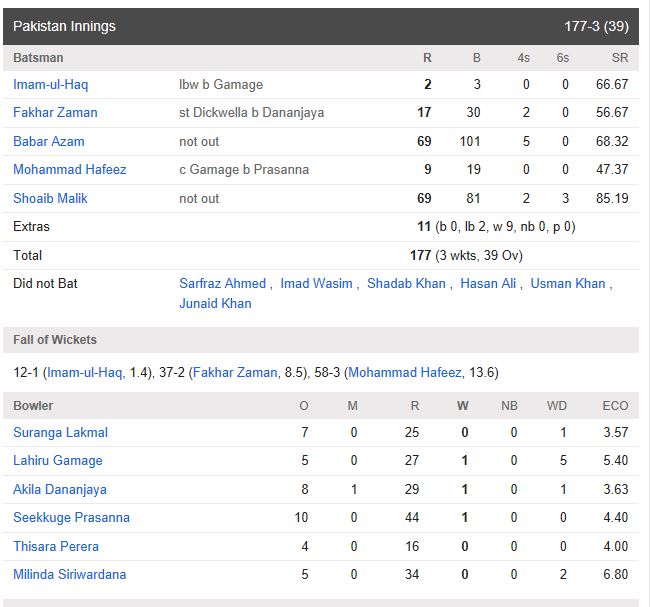Open Thisara Perera bowler profile
652x607 pixels.
[x=56, y=546]
